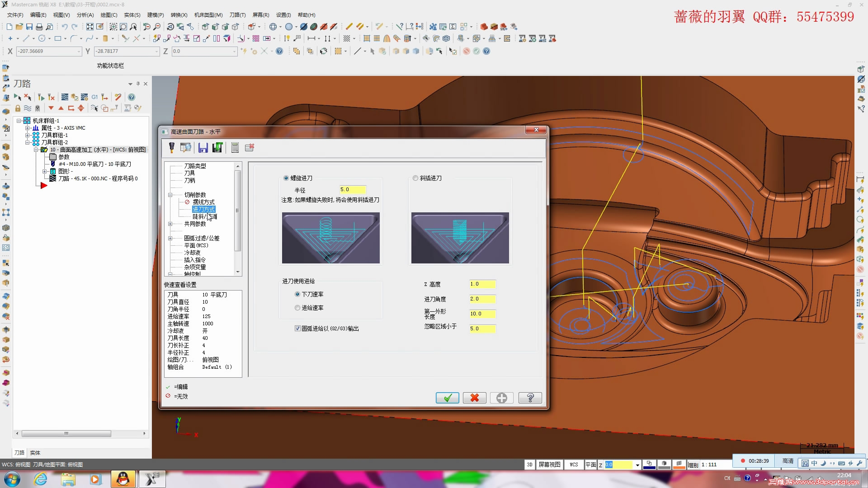This screenshot has height=488, width=868.
Task: Toggle lock on selected operations icon
Action: tap(18, 108)
